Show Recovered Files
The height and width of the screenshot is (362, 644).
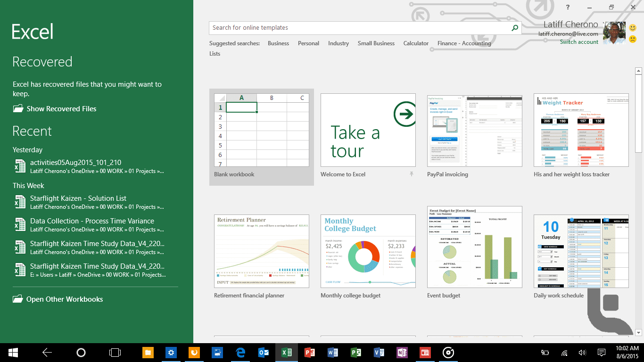pos(55,109)
